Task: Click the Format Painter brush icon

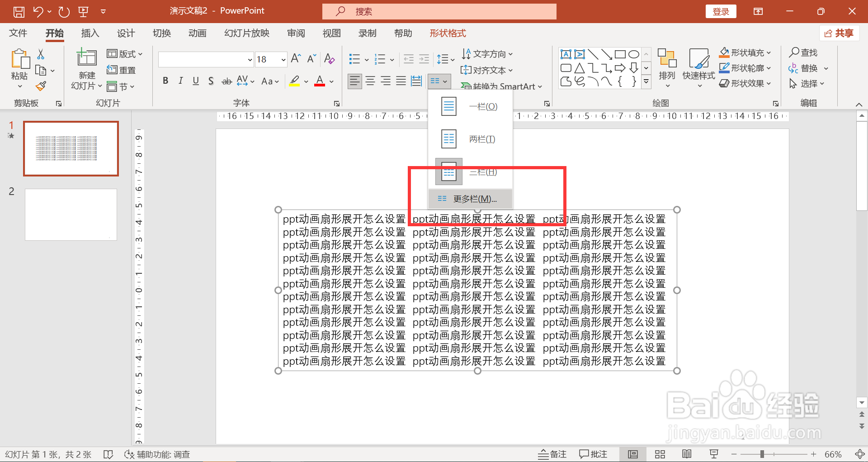Action: (x=41, y=86)
